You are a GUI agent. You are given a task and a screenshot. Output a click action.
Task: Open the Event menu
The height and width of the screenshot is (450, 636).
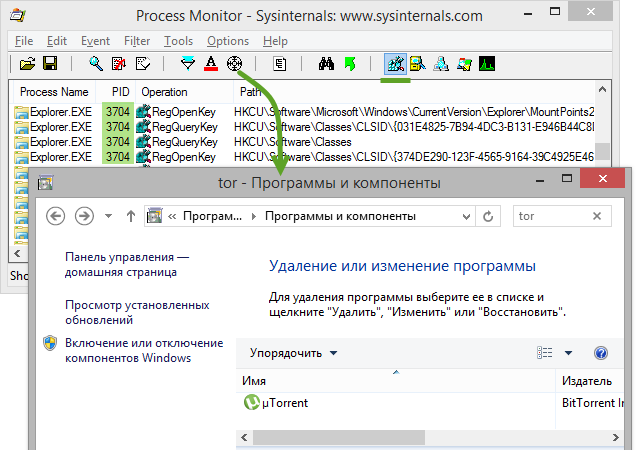pyautogui.click(x=95, y=41)
